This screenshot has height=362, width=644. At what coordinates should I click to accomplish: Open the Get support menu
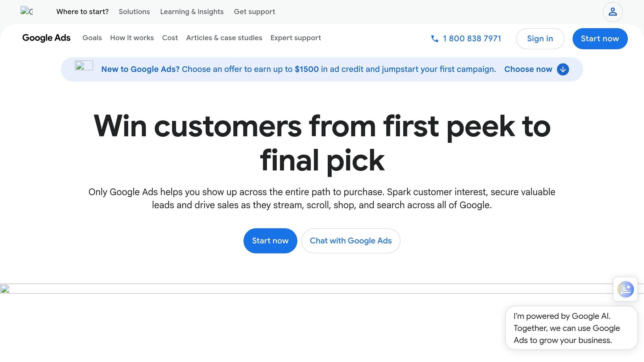pos(255,12)
